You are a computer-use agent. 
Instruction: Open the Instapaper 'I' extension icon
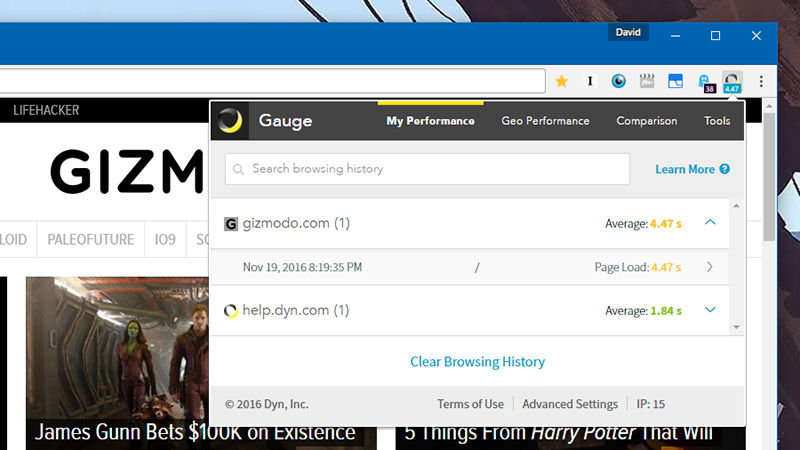(590, 81)
